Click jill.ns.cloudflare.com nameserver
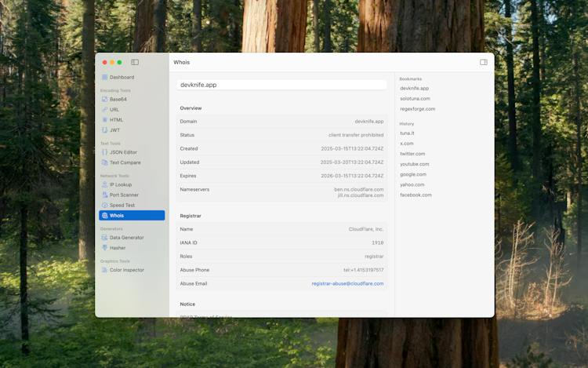The height and width of the screenshot is (368, 588). tap(361, 195)
